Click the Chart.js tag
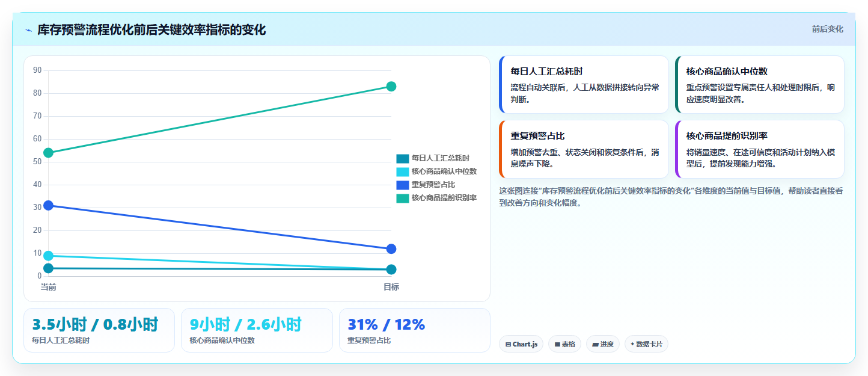 click(521, 344)
